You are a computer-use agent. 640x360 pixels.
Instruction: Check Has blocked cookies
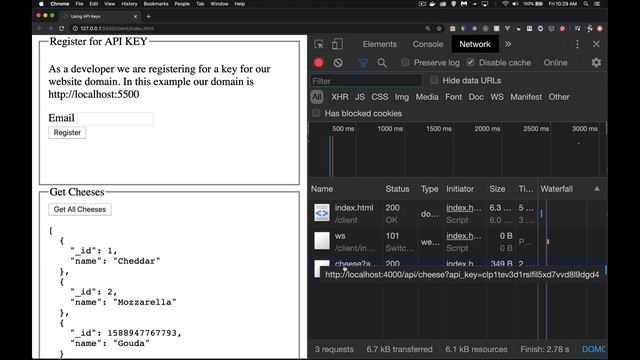tap(316, 113)
